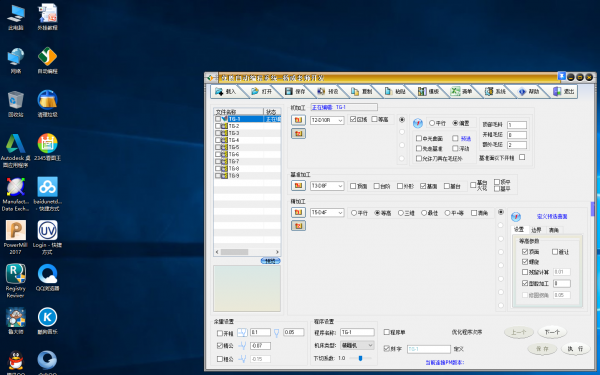
Task: Click the file list scrollbar right arrow
Action: (x=277, y=252)
